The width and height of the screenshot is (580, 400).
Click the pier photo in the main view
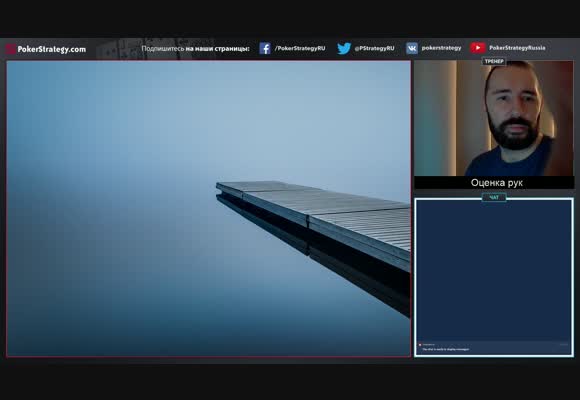(209, 208)
